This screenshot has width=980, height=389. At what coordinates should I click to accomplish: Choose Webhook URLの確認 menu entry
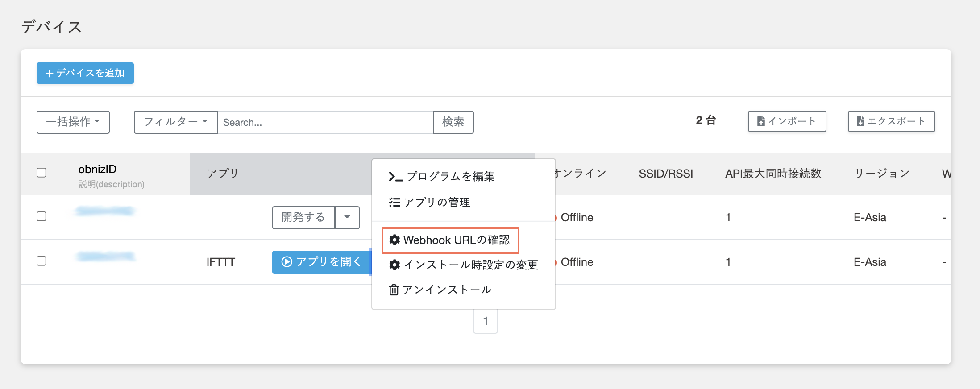tap(450, 240)
